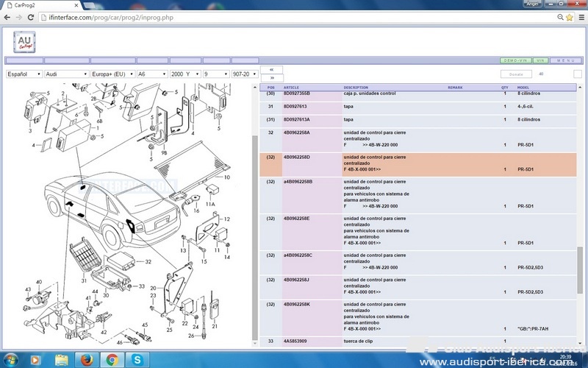Click first blank tab in purple menu bar
Screen dimensions: 588x368
point(24,60)
